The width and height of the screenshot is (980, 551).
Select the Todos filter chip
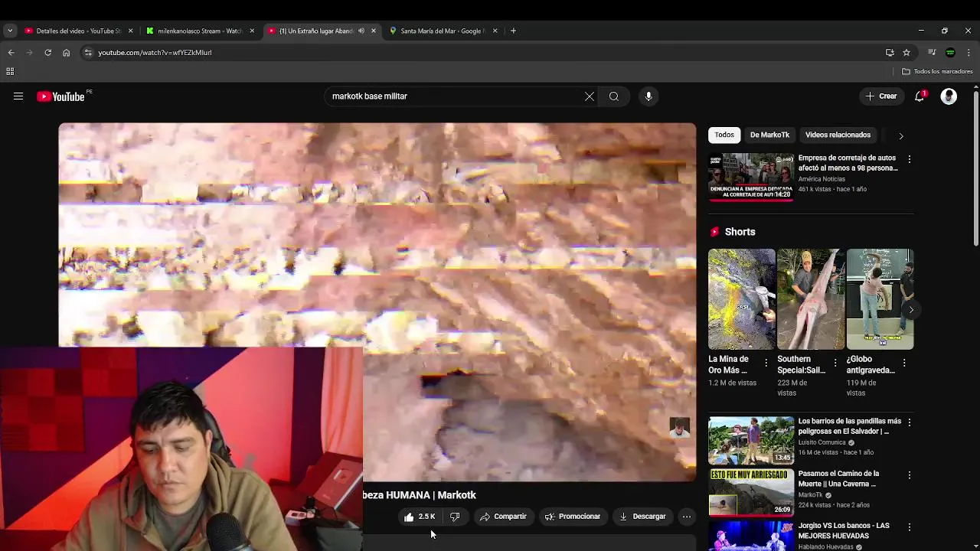pos(724,135)
